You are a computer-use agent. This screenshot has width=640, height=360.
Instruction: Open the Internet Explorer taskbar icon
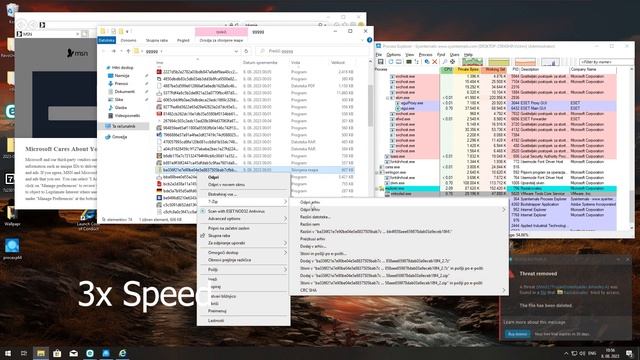pos(122,353)
